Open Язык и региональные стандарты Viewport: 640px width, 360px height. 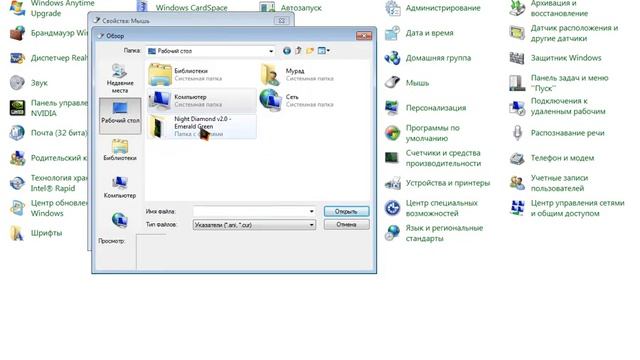tap(434, 233)
